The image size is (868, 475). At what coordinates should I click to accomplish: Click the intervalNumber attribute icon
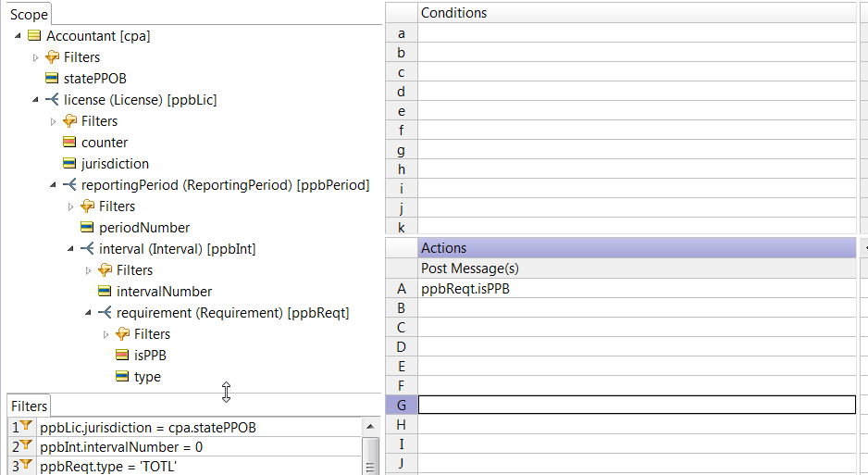(105, 291)
